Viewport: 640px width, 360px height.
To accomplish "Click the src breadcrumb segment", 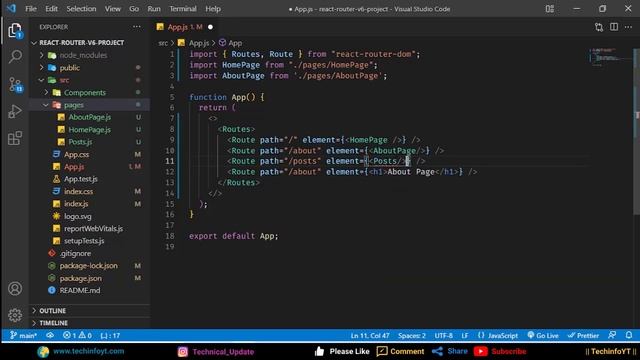I will 163,43.
